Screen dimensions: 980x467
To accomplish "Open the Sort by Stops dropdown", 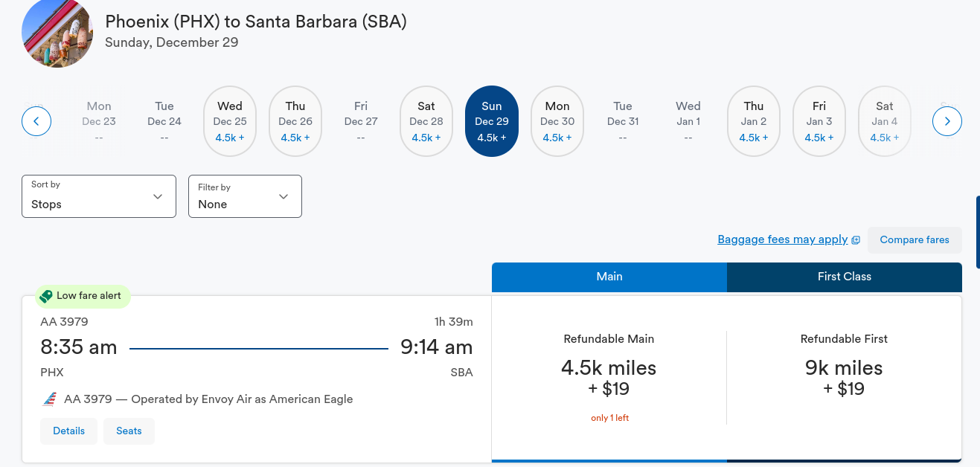I will [x=99, y=196].
